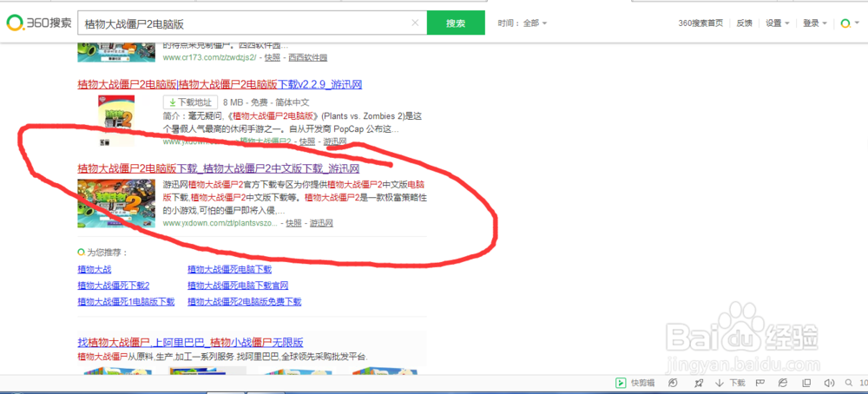
Task: Open 下载 manager from the status bar
Action: (x=730, y=383)
